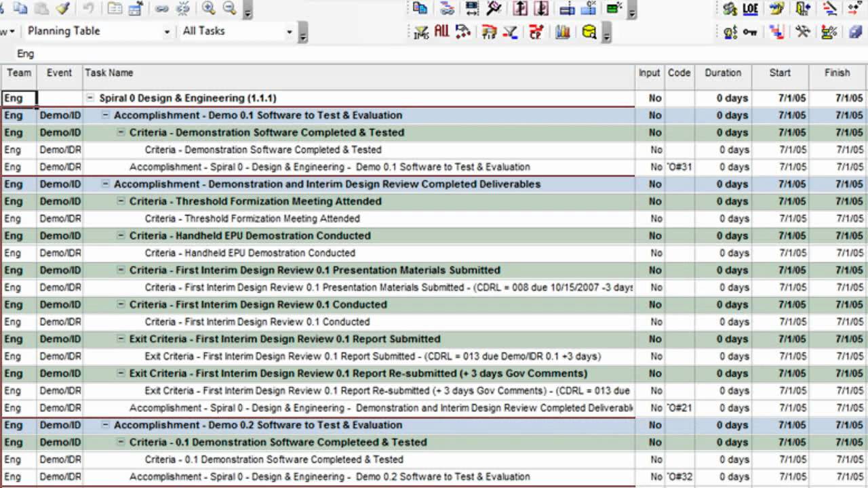
Task: Collapse Criteria - First Interim Design Review 0.1 Conducted group
Action: [x=121, y=304]
